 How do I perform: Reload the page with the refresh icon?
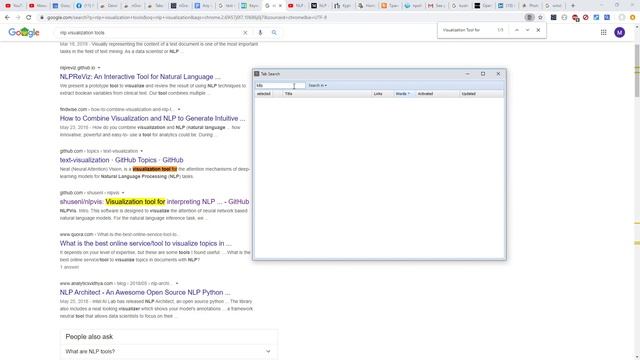(x=29, y=18)
